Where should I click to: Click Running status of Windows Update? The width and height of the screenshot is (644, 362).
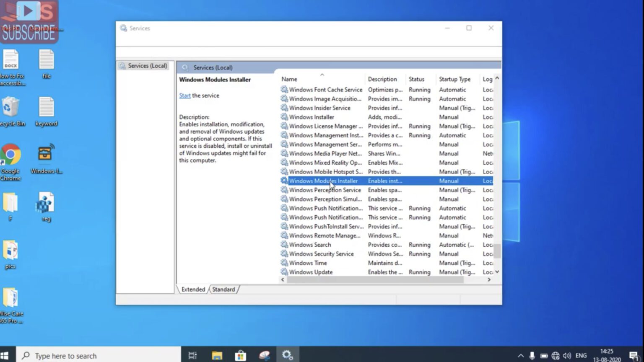tap(419, 272)
